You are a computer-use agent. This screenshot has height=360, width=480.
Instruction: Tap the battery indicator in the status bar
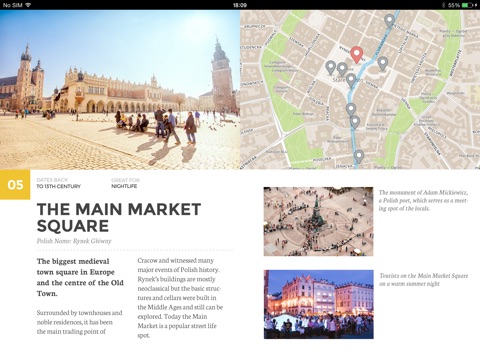tap(467, 5)
